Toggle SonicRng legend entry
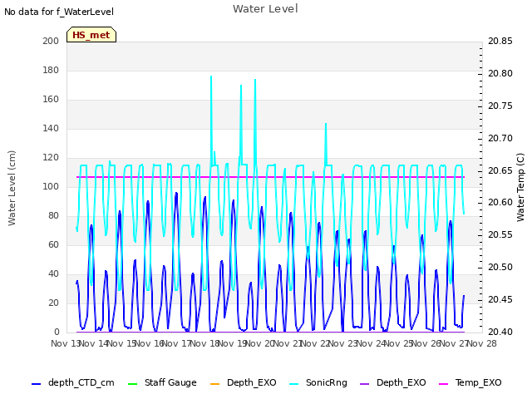The image size is (532, 399). coord(318,382)
